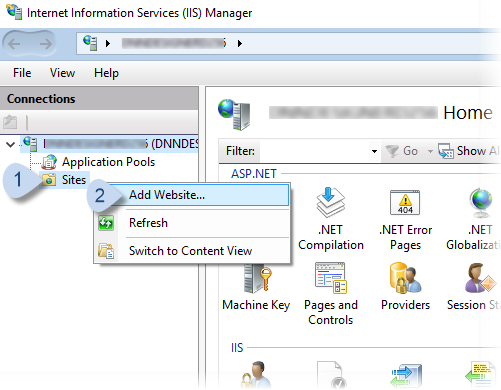Select Application Pools in the tree

click(x=108, y=162)
